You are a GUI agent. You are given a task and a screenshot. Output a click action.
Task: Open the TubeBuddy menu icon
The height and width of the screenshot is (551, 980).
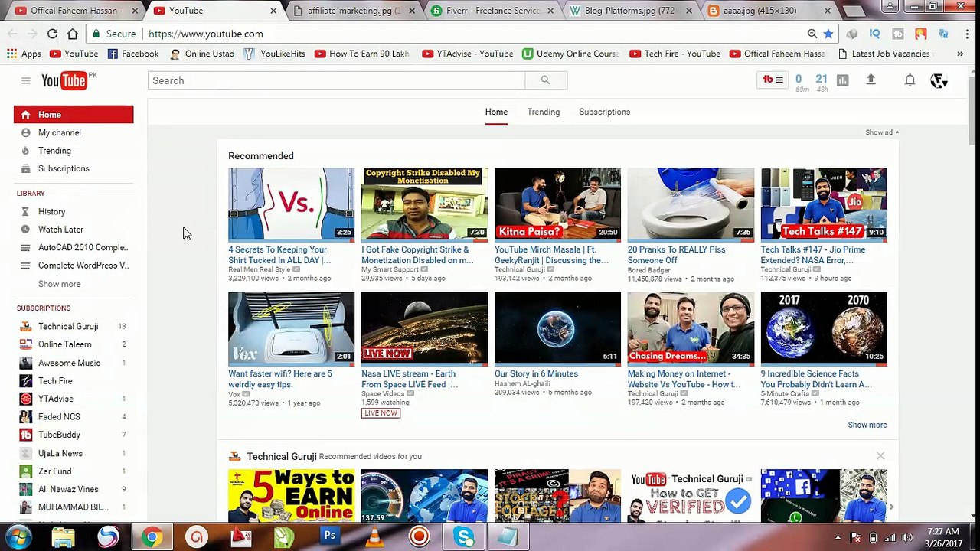(x=773, y=80)
